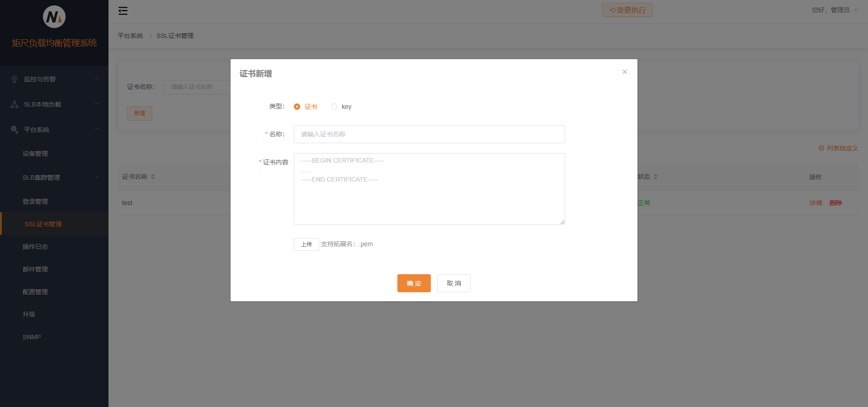Sort the 证书名称 column
The width and height of the screenshot is (868, 407).
153,177
